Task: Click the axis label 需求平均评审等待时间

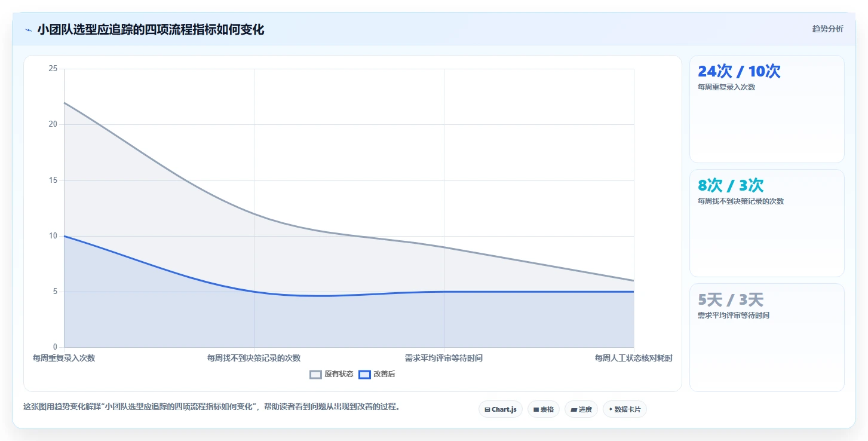Action: (x=444, y=358)
